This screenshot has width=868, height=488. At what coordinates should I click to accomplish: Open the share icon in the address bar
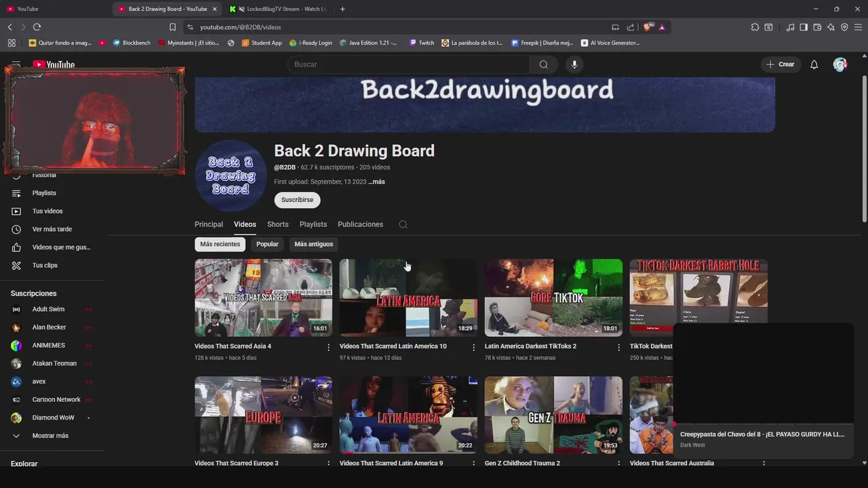tap(631, 27)
